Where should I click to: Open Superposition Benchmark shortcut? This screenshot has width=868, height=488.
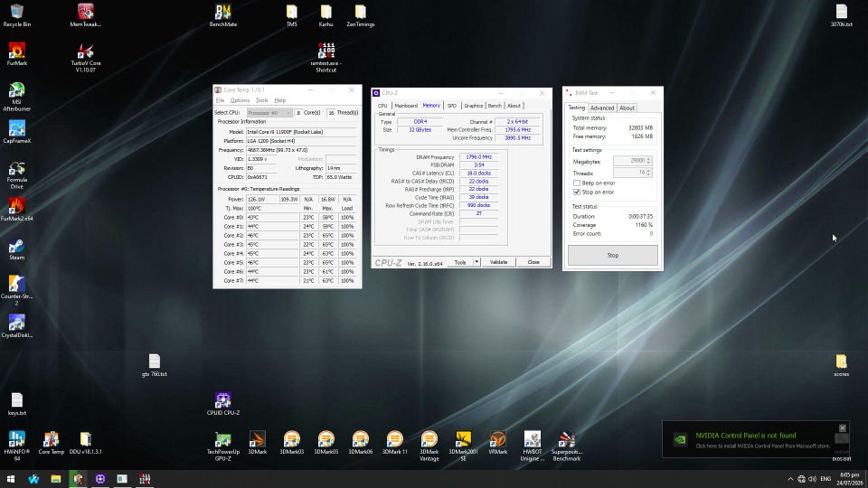[x=566, y=446]
